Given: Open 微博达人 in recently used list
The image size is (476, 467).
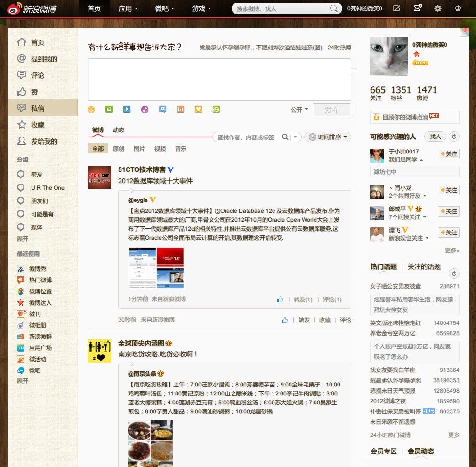Looking at the screenshot, I should [40, 303].
